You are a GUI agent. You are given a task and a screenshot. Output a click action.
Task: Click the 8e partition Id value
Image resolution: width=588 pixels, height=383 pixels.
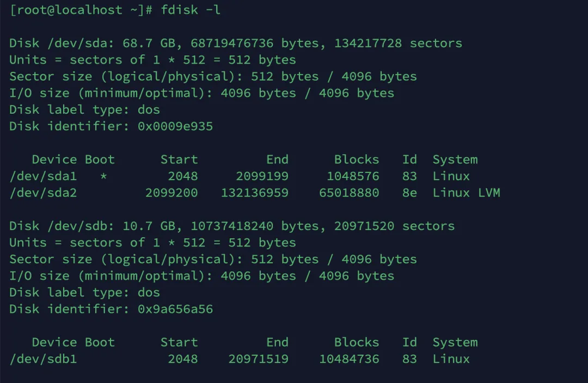pos(409,193)
